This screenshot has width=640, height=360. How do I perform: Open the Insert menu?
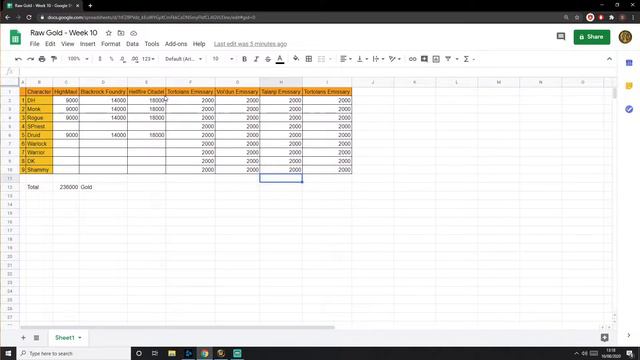87,44
